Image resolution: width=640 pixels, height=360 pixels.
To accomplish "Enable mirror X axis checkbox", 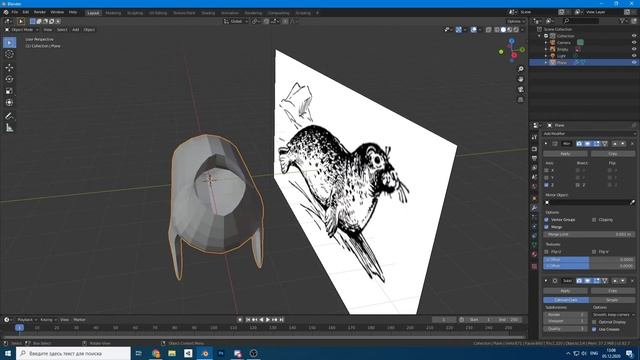I will coord(547,170).
